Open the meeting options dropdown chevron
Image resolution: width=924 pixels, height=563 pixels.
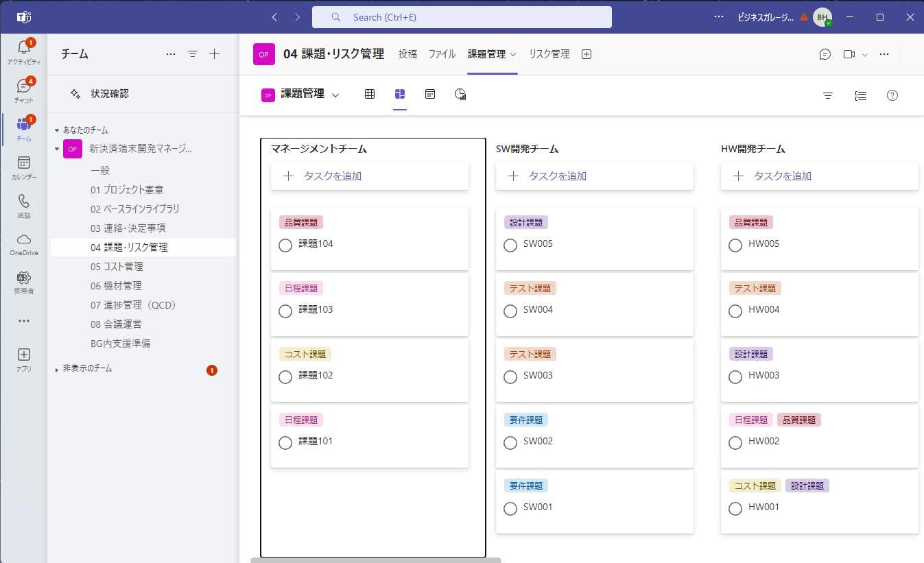[865, 55]
